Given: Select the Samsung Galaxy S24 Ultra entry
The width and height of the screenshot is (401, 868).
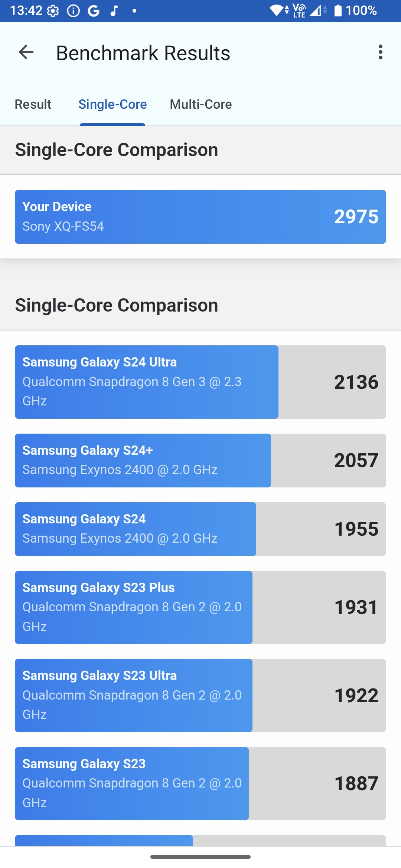Looking at the screenshot, I should [x=200, y=382].
